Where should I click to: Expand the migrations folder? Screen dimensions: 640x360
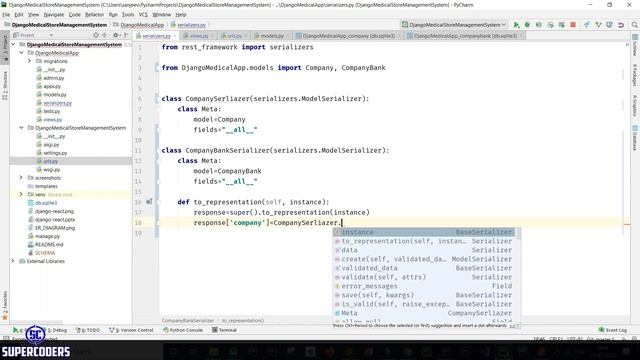coord(29,61)
